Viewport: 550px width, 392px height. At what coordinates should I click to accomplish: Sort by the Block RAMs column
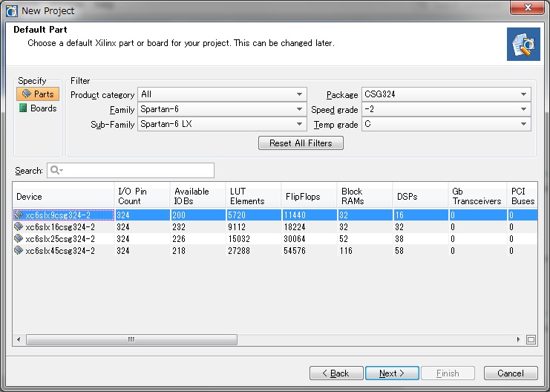coord(365,196)
